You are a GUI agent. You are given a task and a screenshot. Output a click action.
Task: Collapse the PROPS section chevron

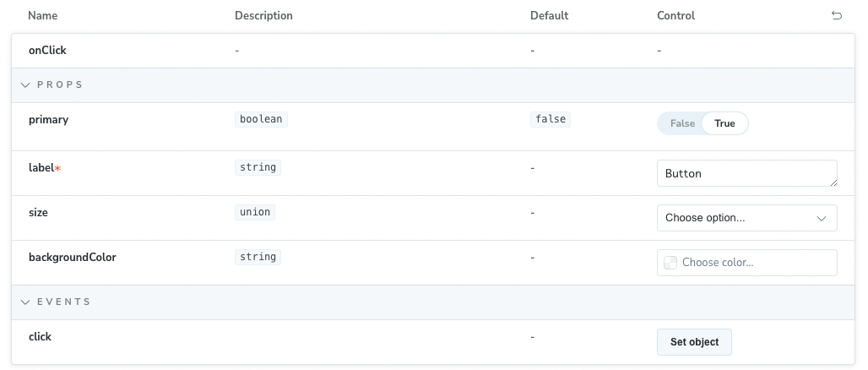(x=25, y=85)
